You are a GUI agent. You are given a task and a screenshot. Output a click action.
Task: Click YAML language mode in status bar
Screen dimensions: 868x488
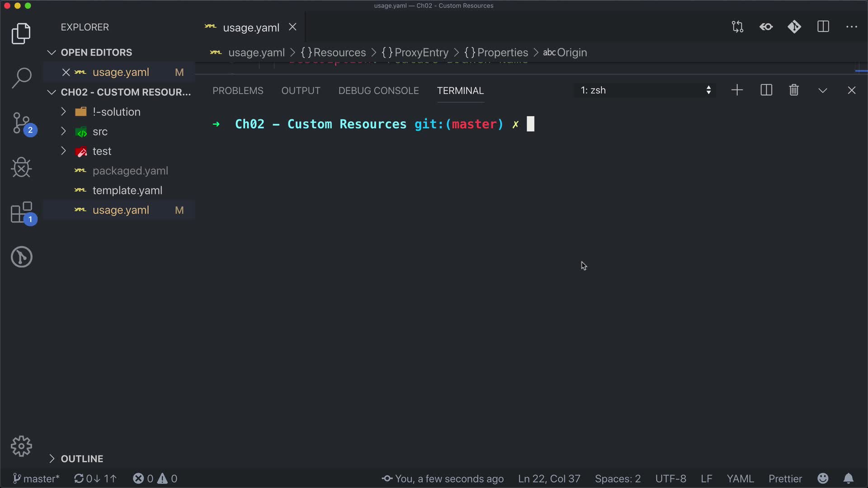point(740,479)
